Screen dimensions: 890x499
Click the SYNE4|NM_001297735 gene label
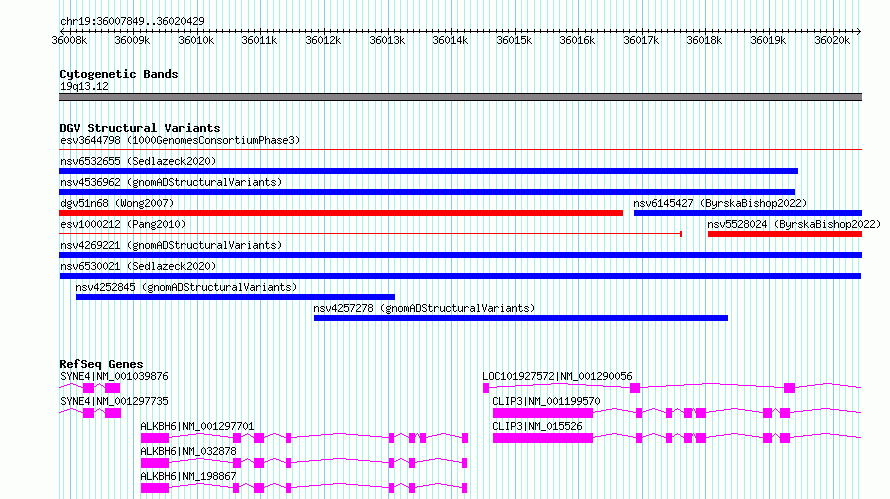[x=114, y=401]
